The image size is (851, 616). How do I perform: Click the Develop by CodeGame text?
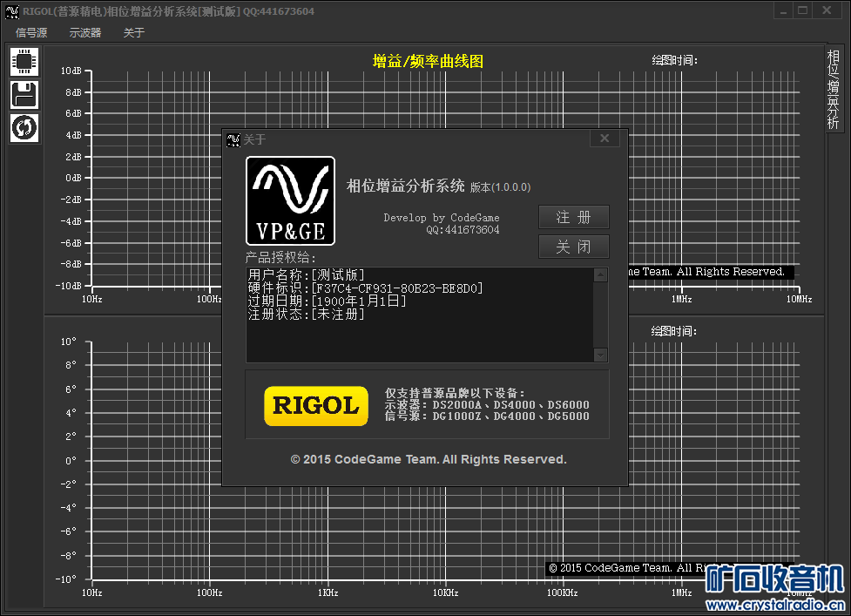point(442,218)
